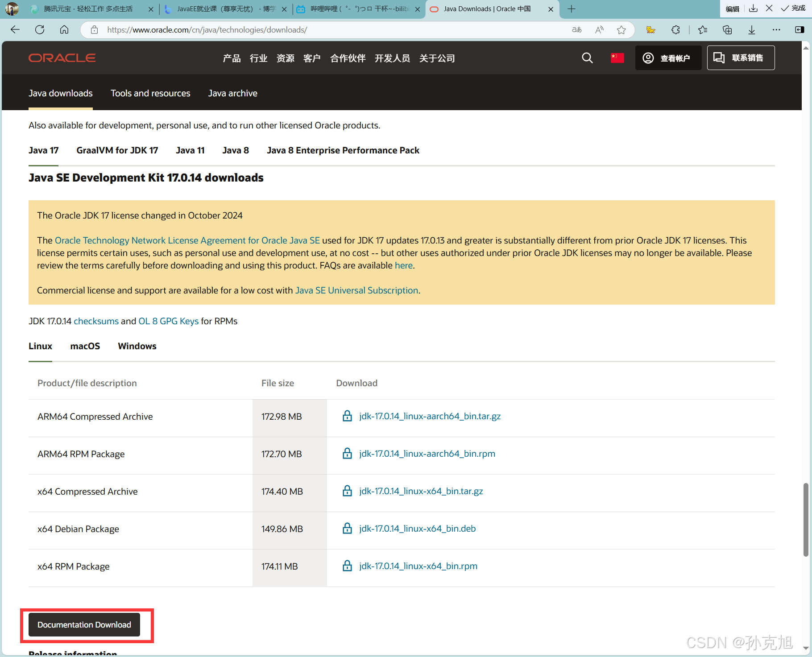Open the JDK 17.0.14 checksums link
This screenshot has height=657, width=812.
96,321
